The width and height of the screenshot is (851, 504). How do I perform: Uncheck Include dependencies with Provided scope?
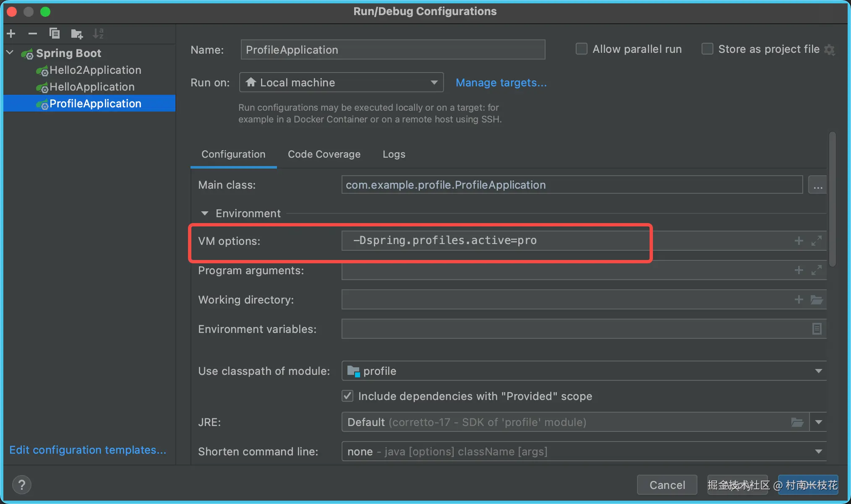(347, 396)
